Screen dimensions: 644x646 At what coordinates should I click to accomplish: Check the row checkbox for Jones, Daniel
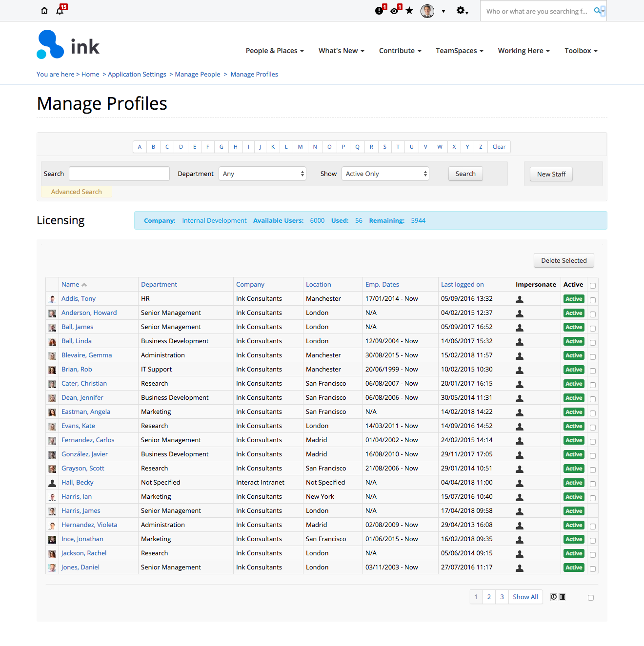point(593,568)
